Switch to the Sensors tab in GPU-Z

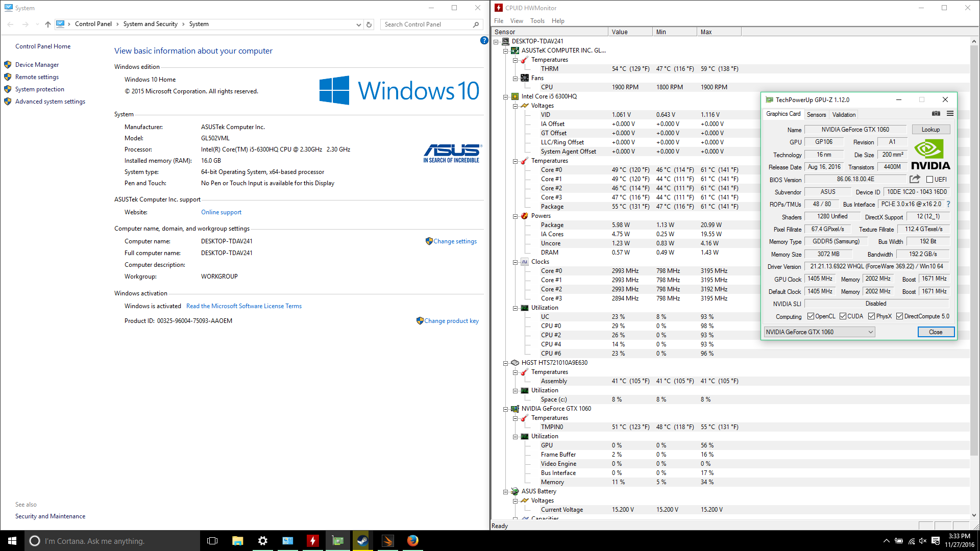click(816, 115)
